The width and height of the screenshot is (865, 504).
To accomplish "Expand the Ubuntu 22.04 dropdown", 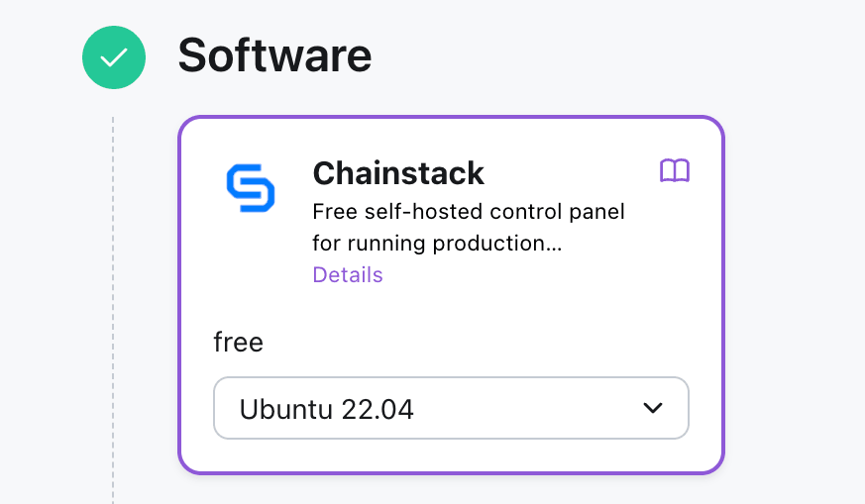I will point(451,408).
